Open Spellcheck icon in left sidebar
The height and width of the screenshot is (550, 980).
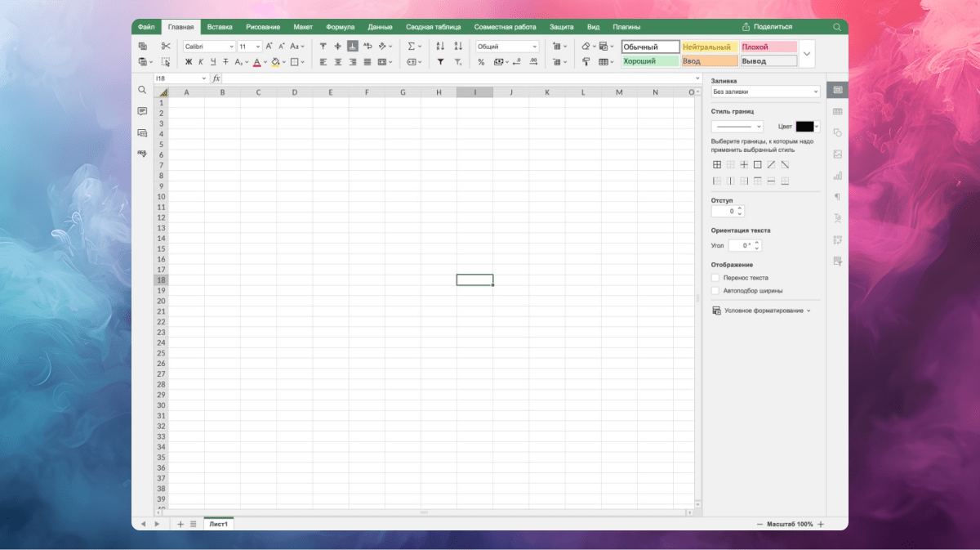click(142, 153)
